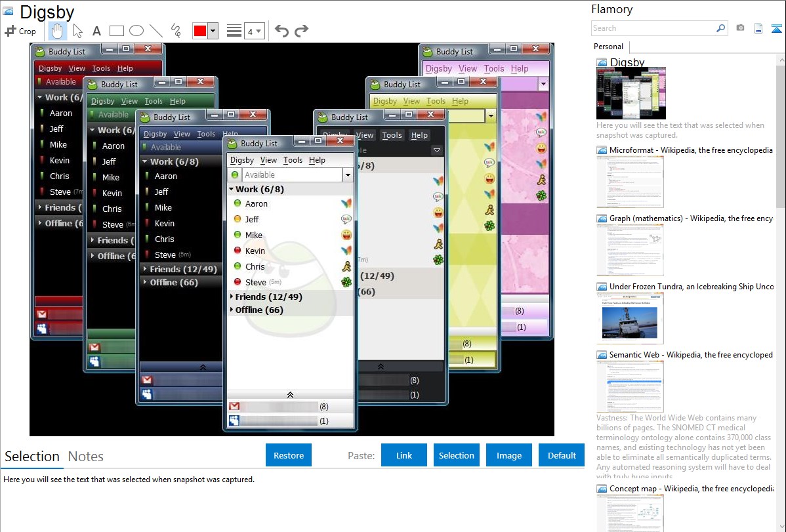The width and height of the screenshot is (786, 532).
Task: Expand Friends (12/49) in the blue Buddy List
Action: 144,269
